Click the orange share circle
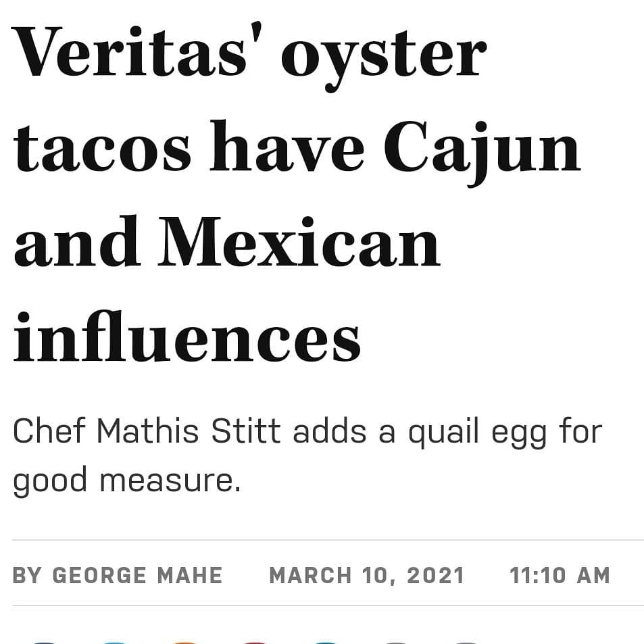 click(x=185, y=641)
